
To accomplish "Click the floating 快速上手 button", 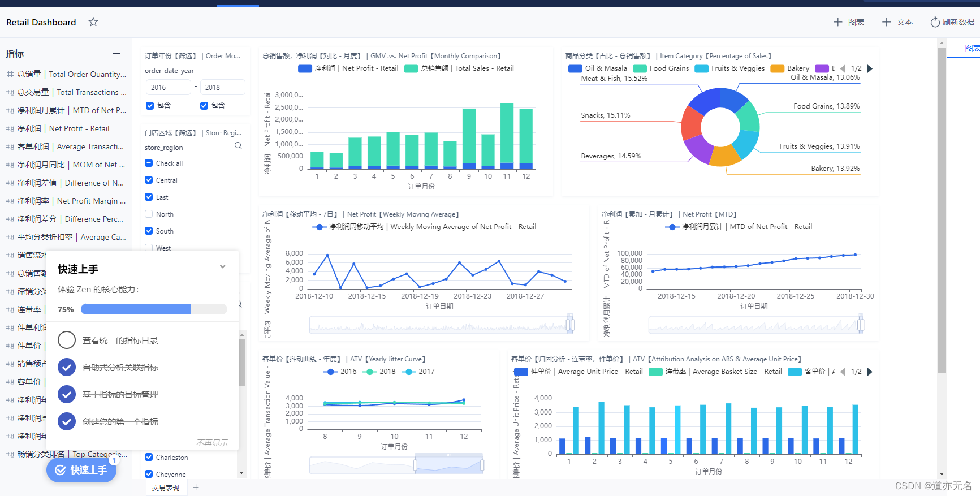I will coord(81,470).
